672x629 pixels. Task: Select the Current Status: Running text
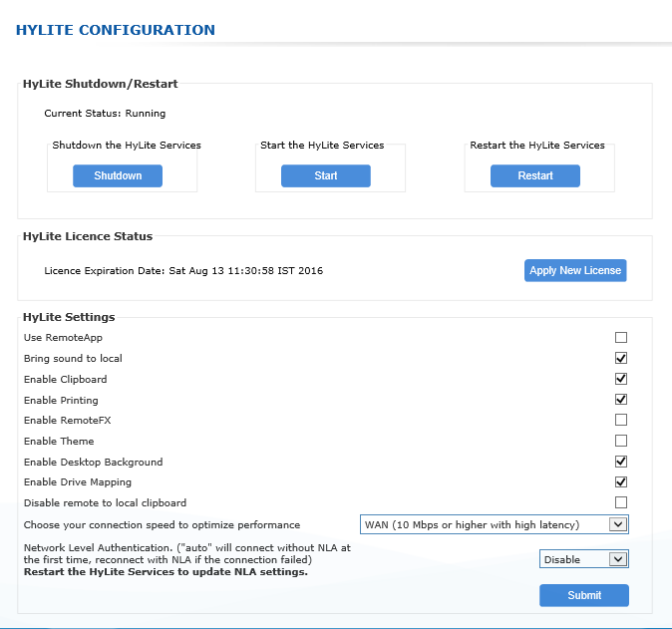pyautogui.click(x=105, y=114)
